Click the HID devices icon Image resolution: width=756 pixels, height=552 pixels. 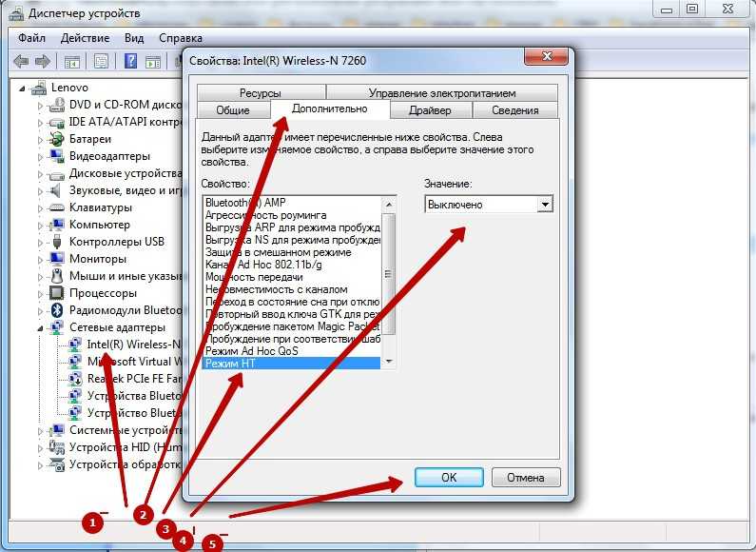(x=57, y=447)
